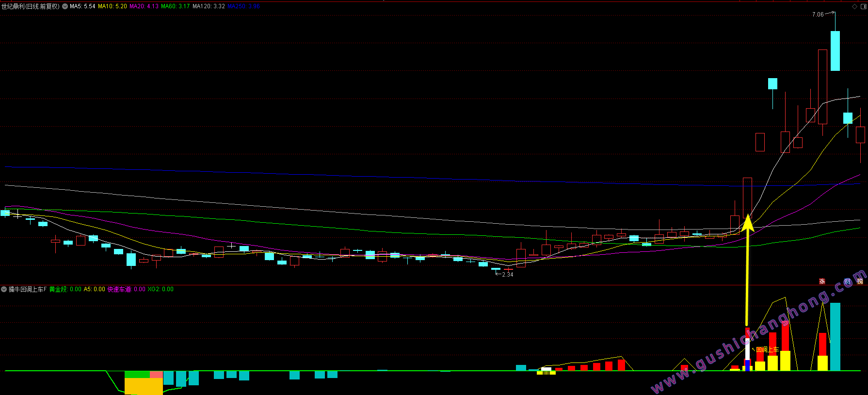Image resolution: width=868 pixels, height=395 pixels.
Task: Click the 黄金段: 0.00 value
Action: tap(65, 289)
